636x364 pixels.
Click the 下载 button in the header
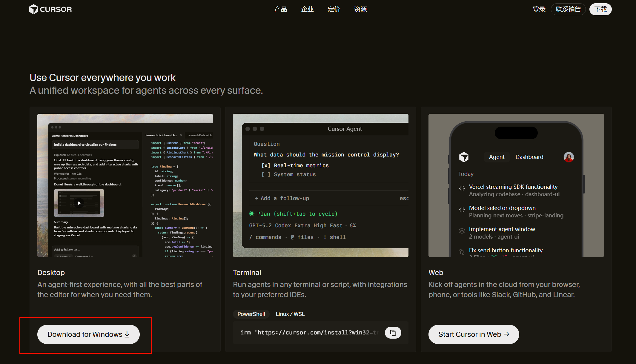point(600,9)
